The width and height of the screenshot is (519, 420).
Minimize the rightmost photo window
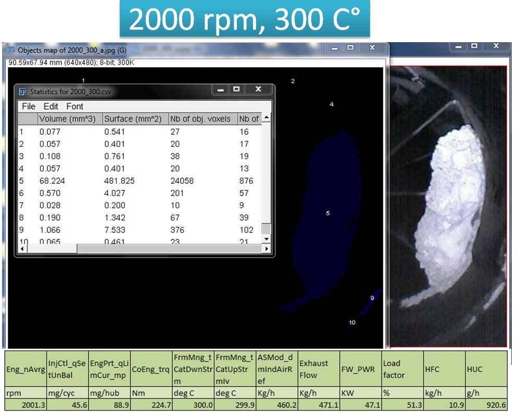[x=458, y=46]
